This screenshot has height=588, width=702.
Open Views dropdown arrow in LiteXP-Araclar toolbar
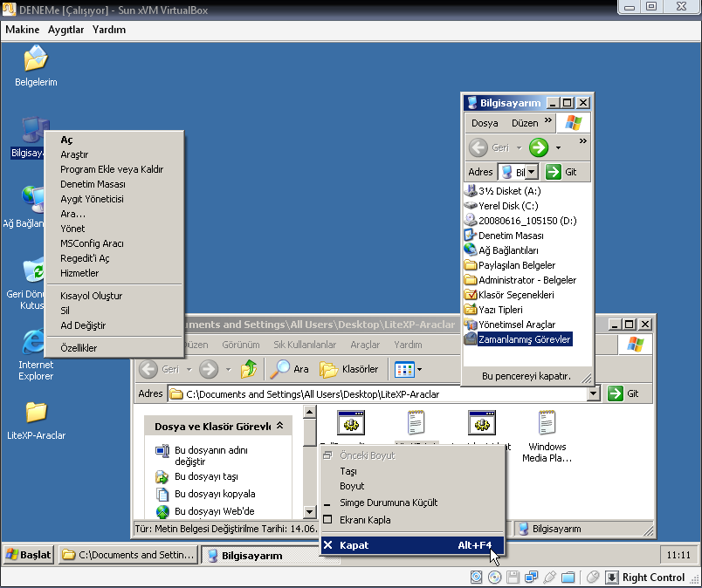click(x=419, y=370)
